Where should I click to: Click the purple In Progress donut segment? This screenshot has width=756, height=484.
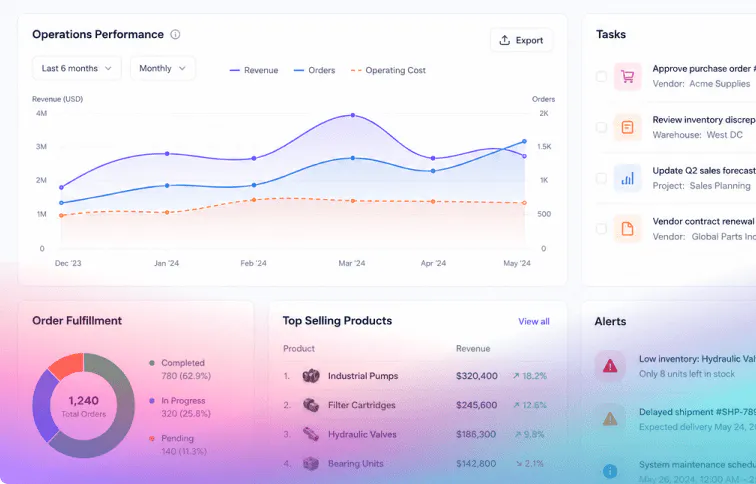(x=42, y=406)
